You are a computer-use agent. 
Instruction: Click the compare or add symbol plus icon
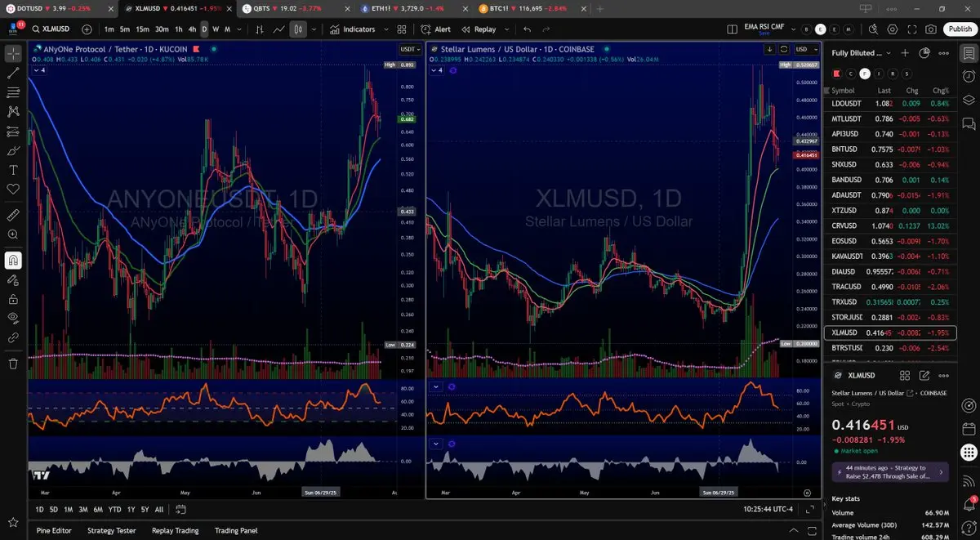tap(87, 29)
